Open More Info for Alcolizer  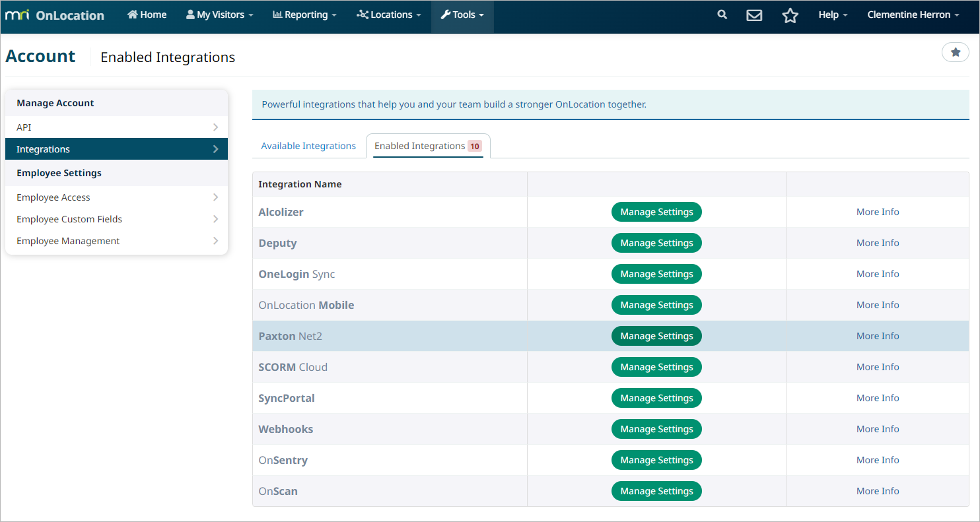(878, 212)
